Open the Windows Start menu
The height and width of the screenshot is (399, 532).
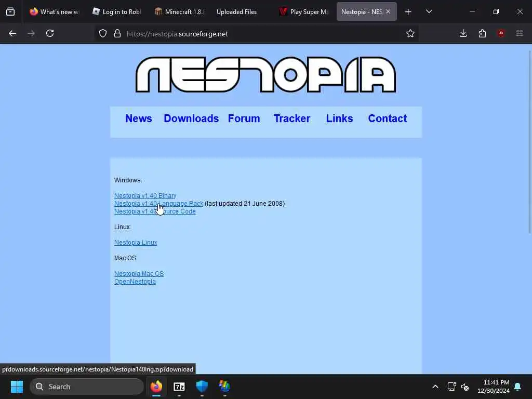tap(17, 387)
